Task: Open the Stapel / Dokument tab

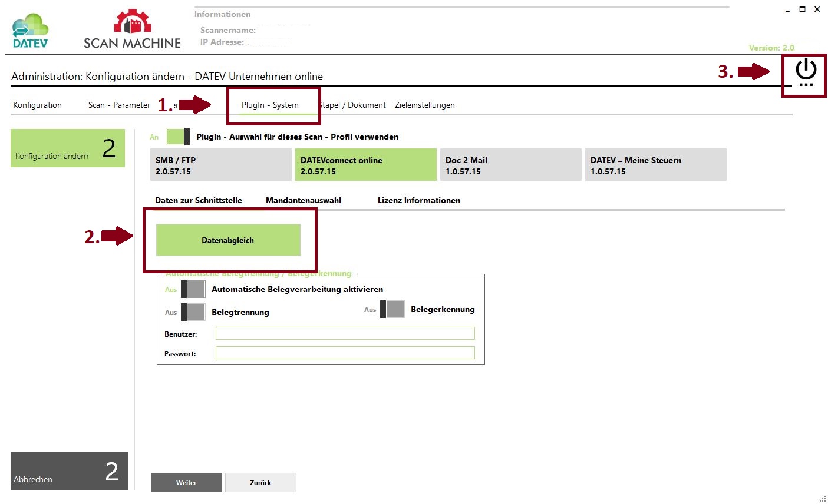Action: [352, 105]
